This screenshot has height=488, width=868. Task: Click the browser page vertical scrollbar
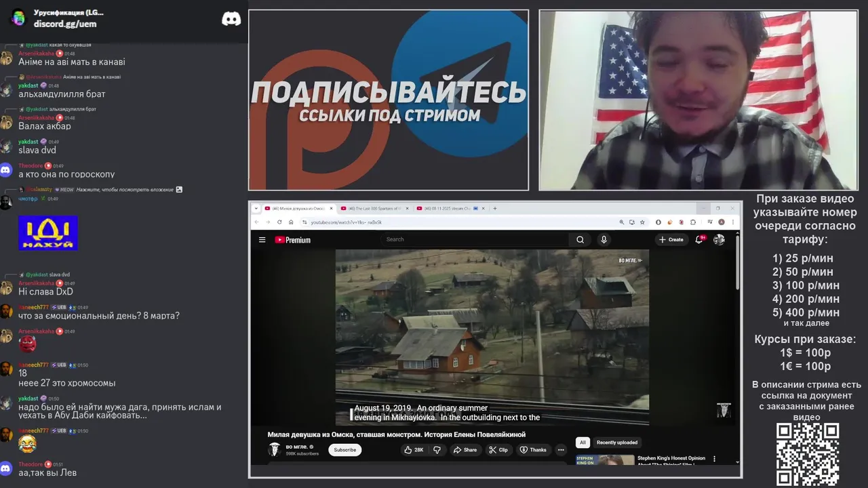tap(738, 262)
